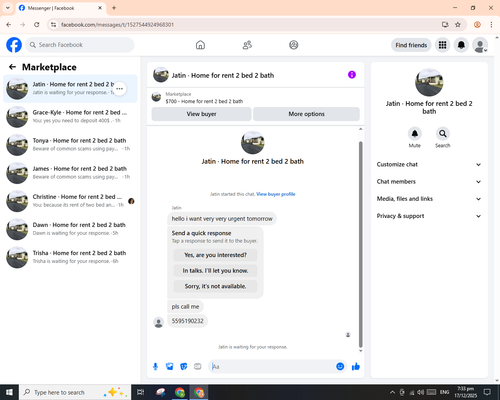
Task: Open site information icon in address bar
Action: (53, 25)
